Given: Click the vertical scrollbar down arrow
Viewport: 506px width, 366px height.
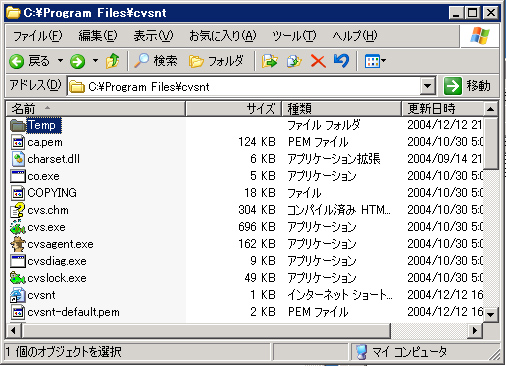Looking at the screenshot, I should pyautogui.click(x=490, y=314).
